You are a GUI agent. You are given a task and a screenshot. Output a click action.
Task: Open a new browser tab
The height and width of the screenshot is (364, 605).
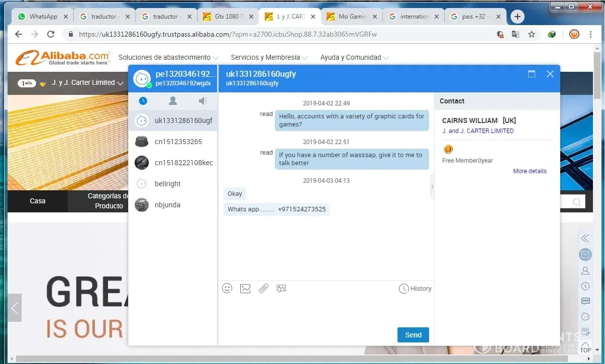(x=517, y=17)
